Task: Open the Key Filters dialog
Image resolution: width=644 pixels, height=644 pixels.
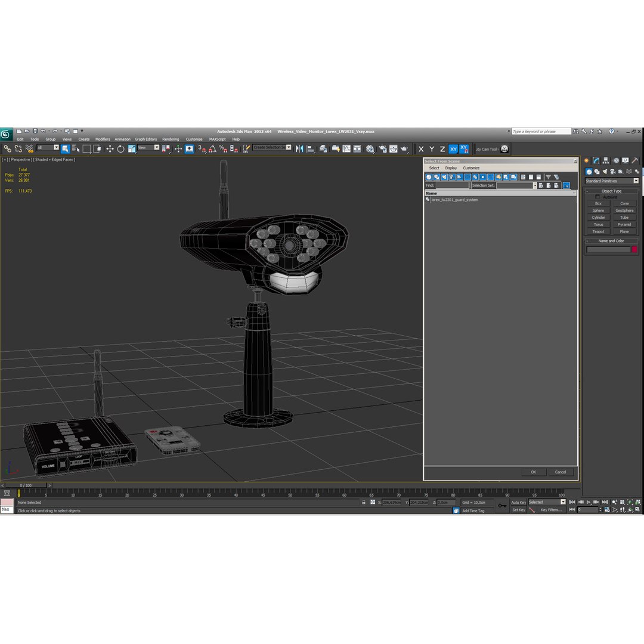Action: (550, 510)
